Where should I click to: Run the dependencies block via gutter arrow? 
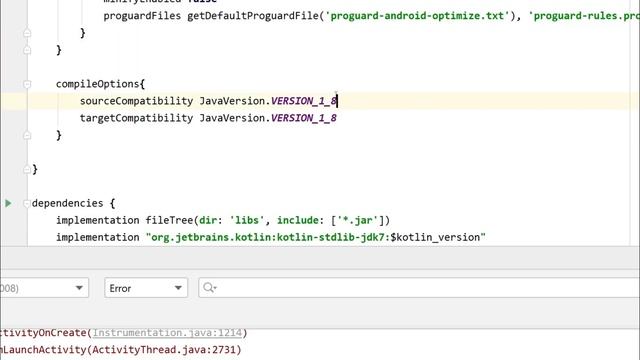8,203
